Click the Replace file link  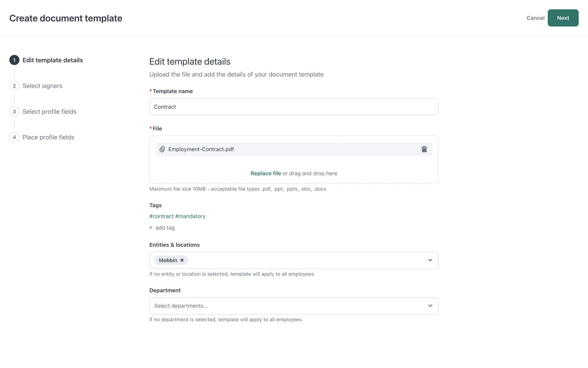(266, 174)
